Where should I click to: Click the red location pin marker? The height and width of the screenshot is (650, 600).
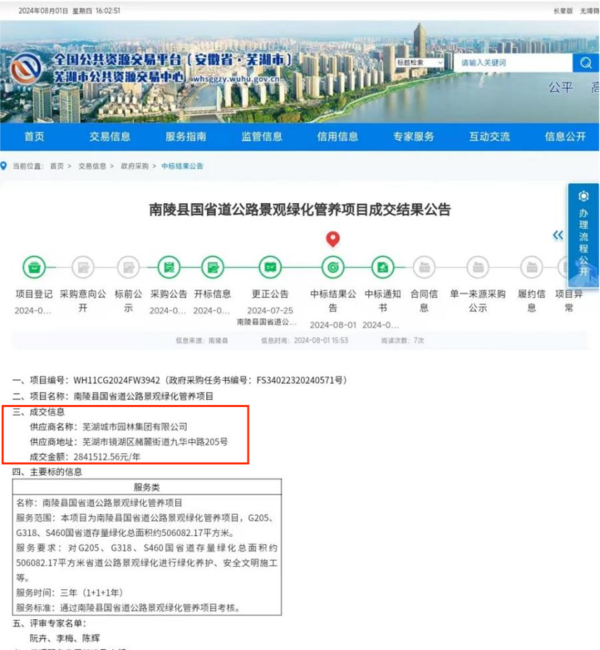pos(333,239)
